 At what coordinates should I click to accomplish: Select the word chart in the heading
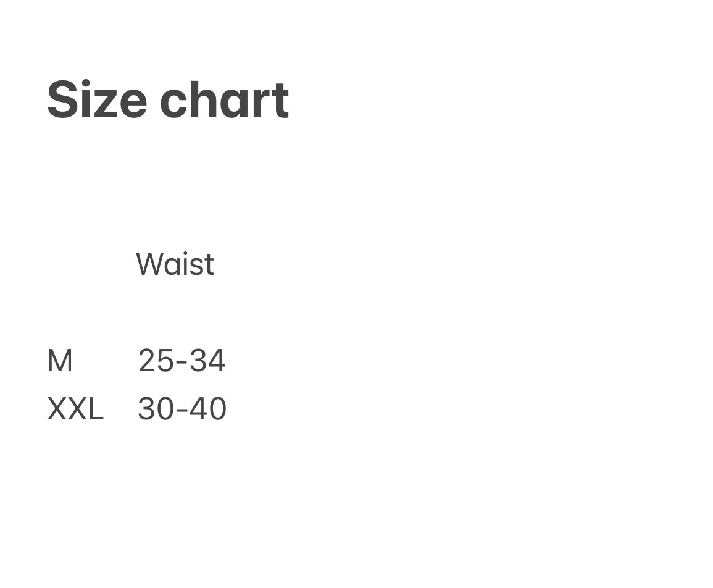pyautogui.click(x=224, y=100)
